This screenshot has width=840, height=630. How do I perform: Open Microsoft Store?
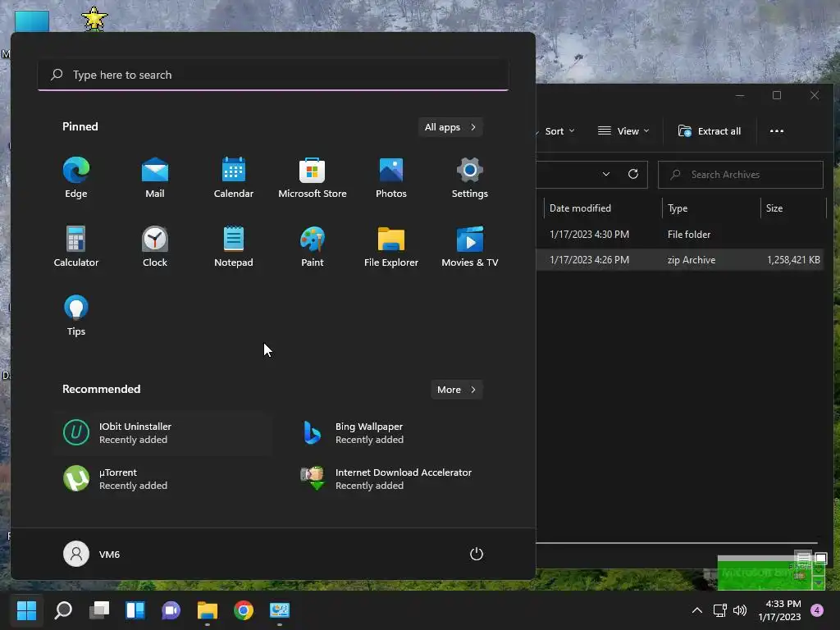[x=313, y=178]
